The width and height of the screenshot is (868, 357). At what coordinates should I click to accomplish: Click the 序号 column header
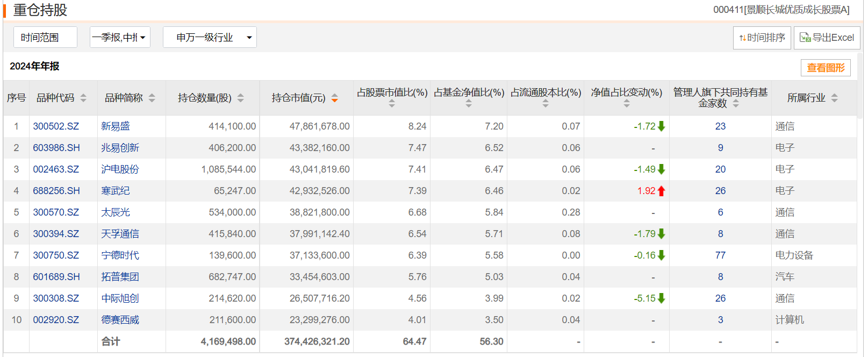pos(16,98)
